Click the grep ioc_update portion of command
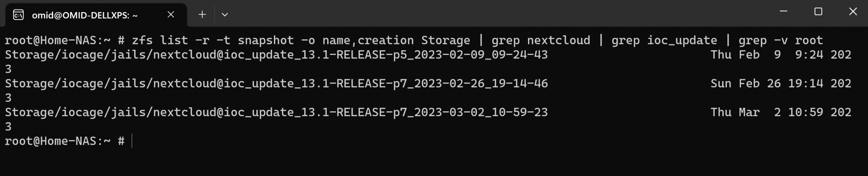Image resolution: width=868 pixels, height=176 pixels. [x=664, y=40]
